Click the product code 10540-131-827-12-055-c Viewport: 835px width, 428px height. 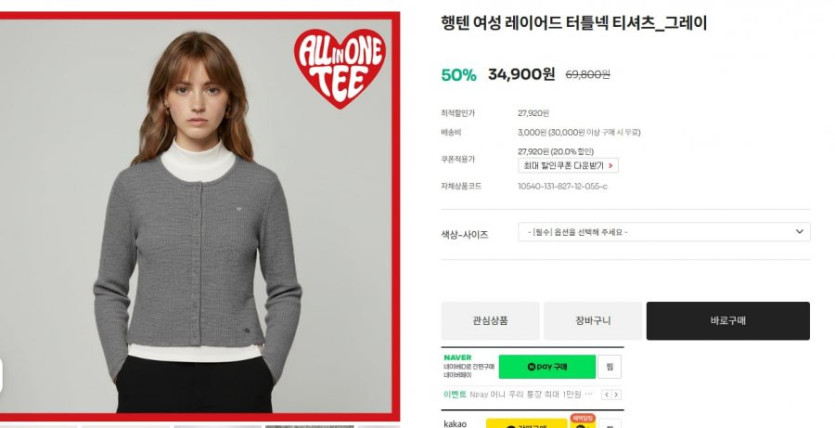[x=562, y=186]
